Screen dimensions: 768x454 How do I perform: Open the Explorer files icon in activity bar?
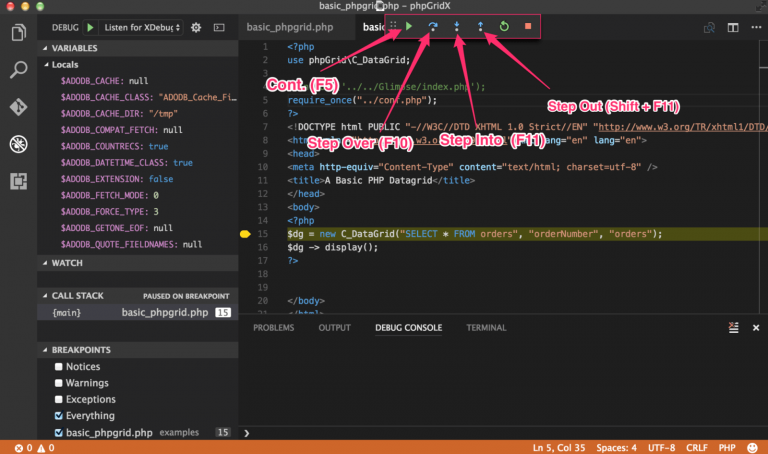18,34
